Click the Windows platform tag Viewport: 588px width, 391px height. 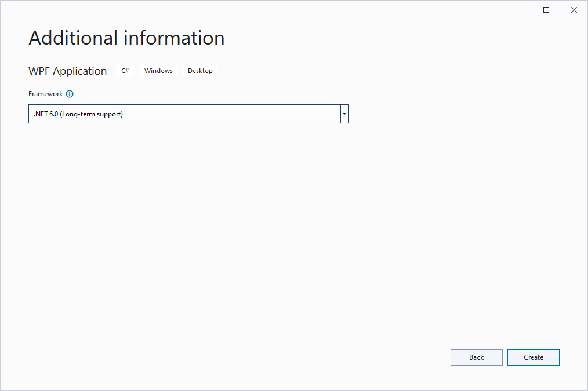point(158,71)
